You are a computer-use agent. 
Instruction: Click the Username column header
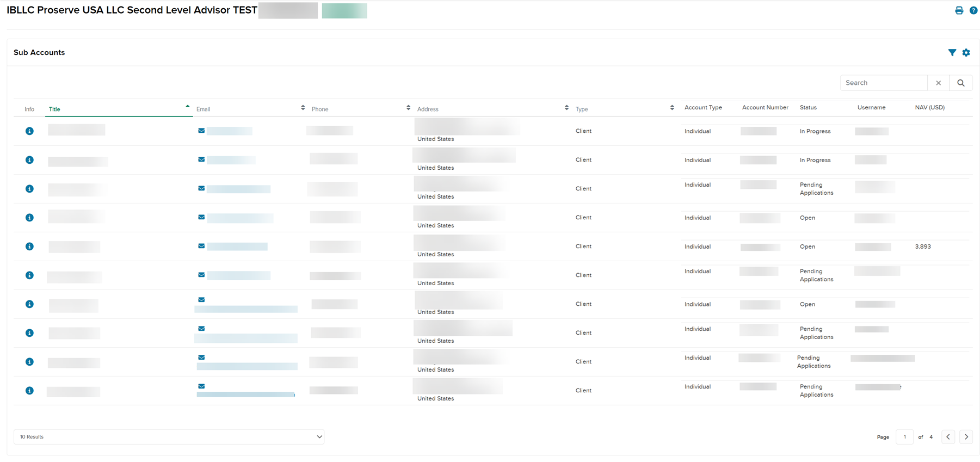click(871, 107)
